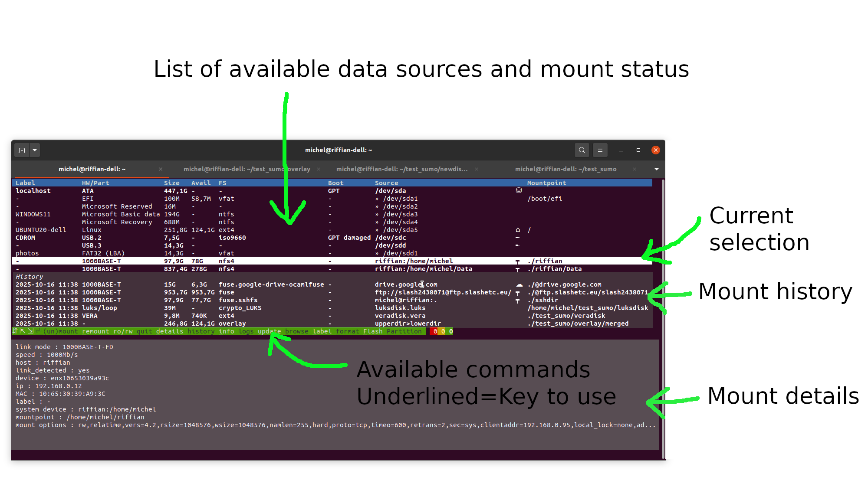This screenshot has width=868, height=477.
Task: Select the riffian:/home/michel/Data row
Action: click(x=332, y=269)
